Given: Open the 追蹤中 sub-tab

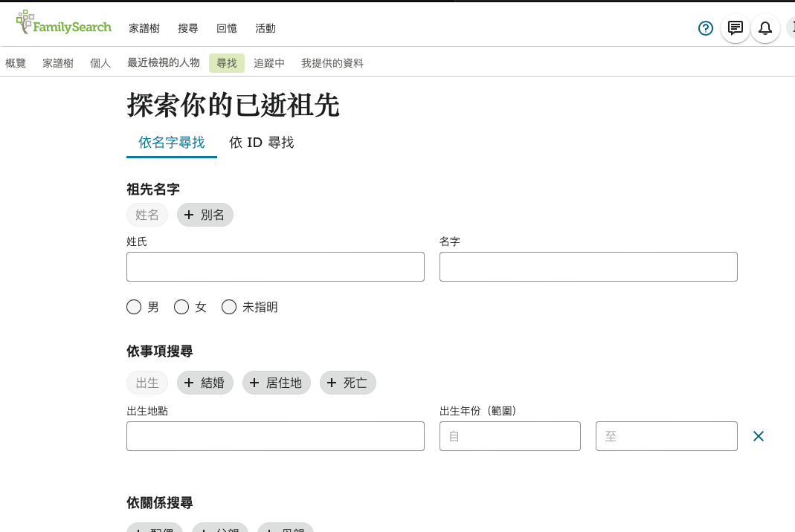Looking at the screenshot, I should tap(268, 63).
